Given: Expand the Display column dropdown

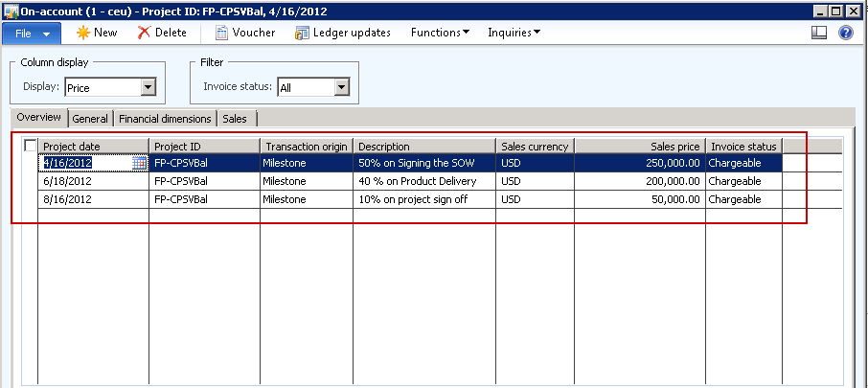Looking at the screenshot, I should (148, 88).
